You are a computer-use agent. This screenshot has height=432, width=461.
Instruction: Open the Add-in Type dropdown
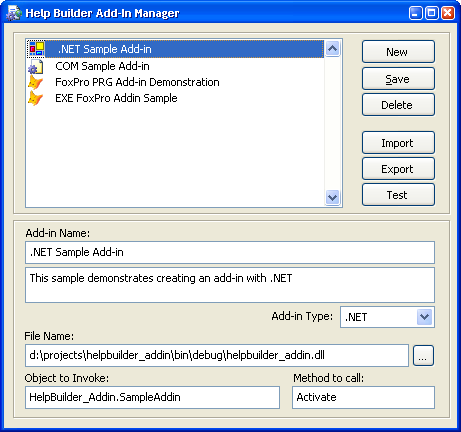(x=424, y=317)
